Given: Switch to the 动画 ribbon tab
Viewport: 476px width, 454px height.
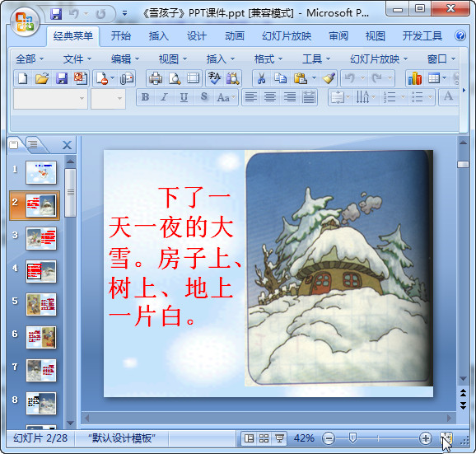Looking at the screenshot, I should coord(235,36).
